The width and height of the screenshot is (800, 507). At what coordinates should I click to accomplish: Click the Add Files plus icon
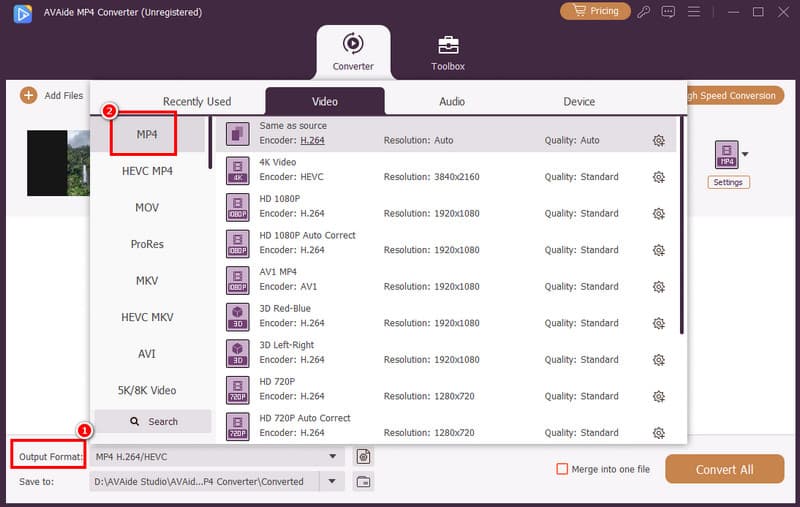(x=28, y=96)
